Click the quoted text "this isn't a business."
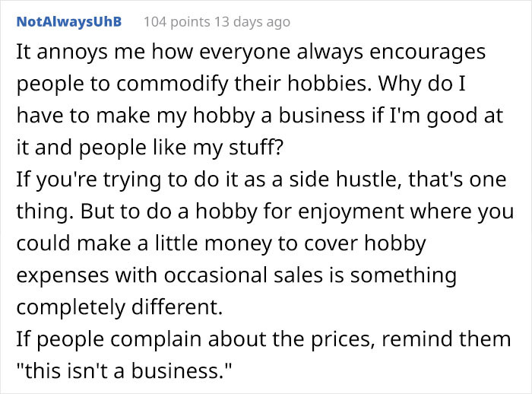Image resolution: width=532 pixels, height=394 pixels. coord(124,370)
